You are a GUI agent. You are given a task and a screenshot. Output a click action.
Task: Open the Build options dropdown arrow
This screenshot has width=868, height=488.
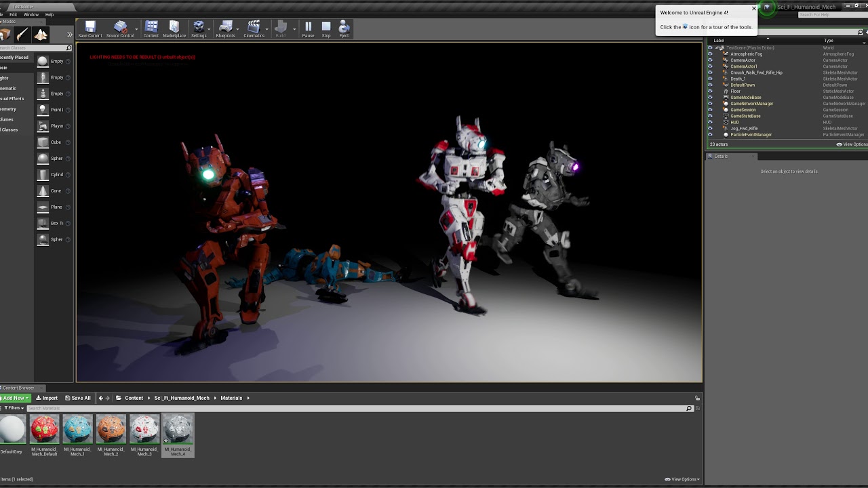(x=293, y=29)
